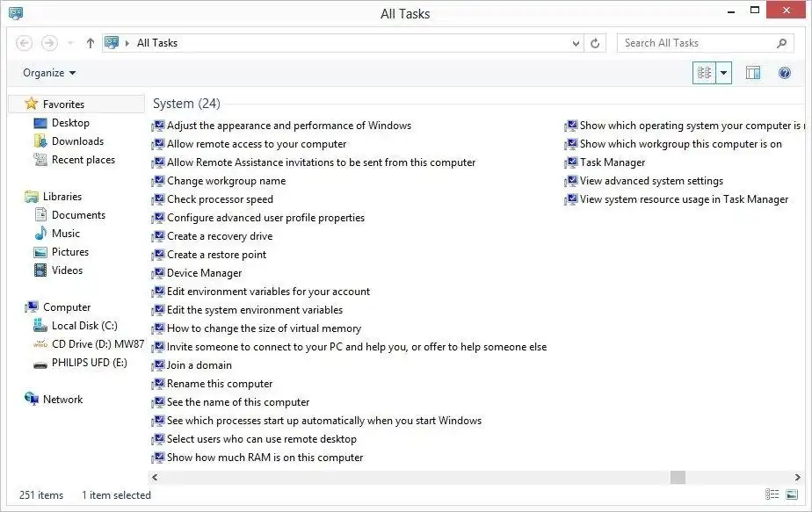Click the Search All Tasks field
Screen dimensions: 812x512
tap(699, 43)
